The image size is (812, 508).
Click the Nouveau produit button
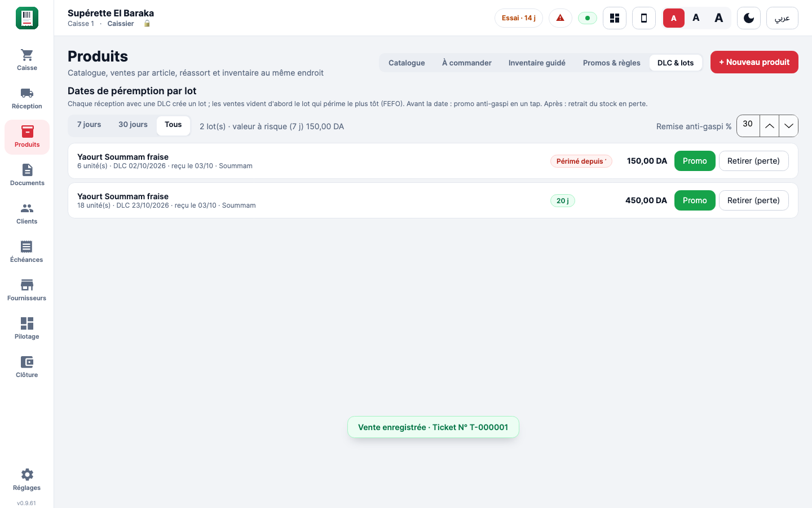pos(754,62)
